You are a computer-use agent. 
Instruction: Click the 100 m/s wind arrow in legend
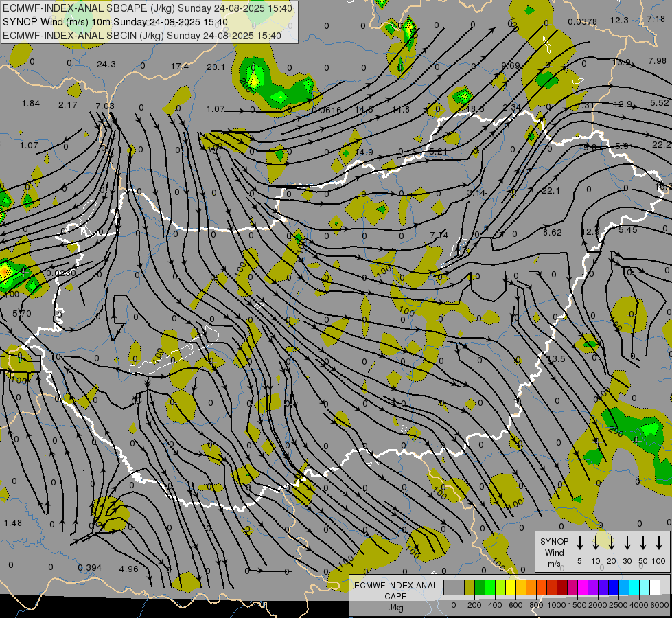659,543
